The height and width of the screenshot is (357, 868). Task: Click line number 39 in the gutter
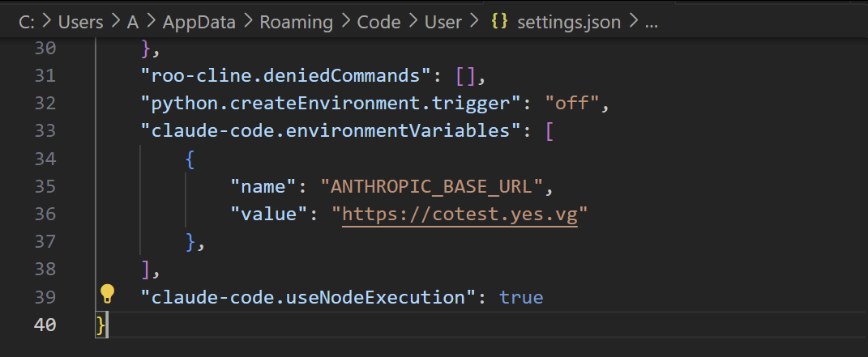pos(45,297)
